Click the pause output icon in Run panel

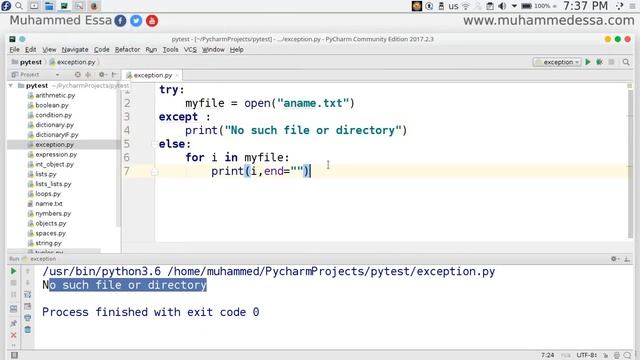click(13, 294)
